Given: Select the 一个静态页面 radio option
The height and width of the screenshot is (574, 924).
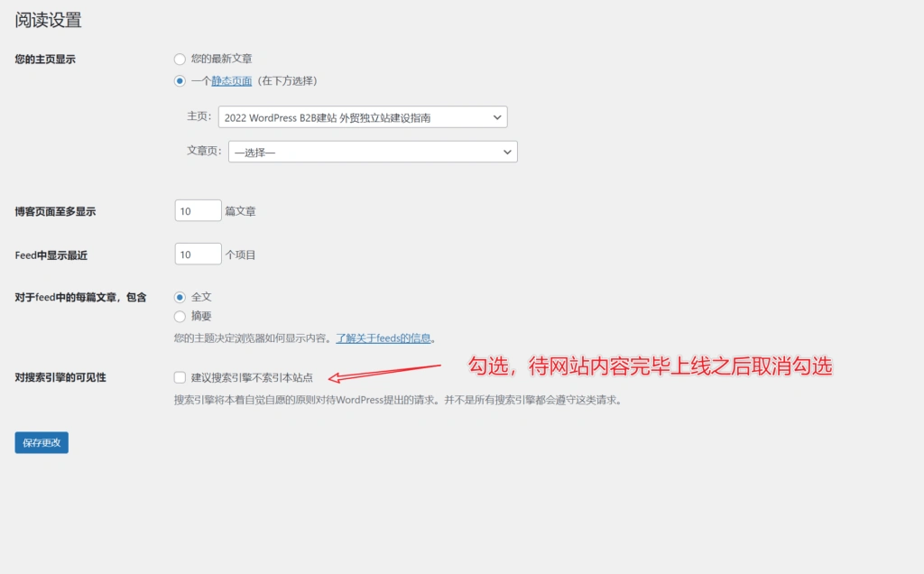Looking at the screenshot, I should coord(180,81).
